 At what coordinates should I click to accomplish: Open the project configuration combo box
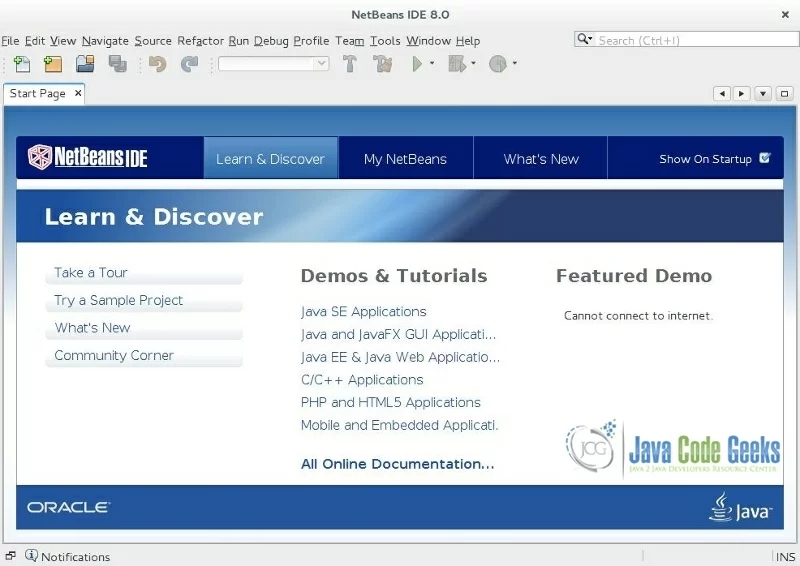point(273,64)
